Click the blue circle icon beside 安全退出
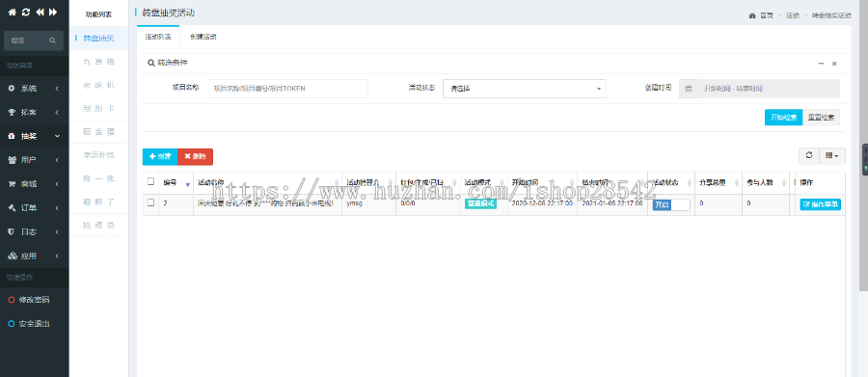 pyautogui.click(x=12, y=323)
